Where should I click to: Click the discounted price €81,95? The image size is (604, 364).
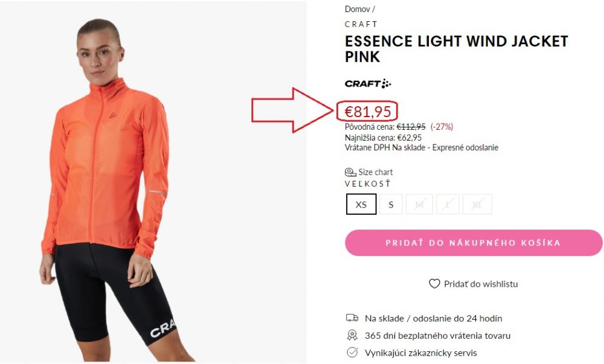(x=367, y=110)
